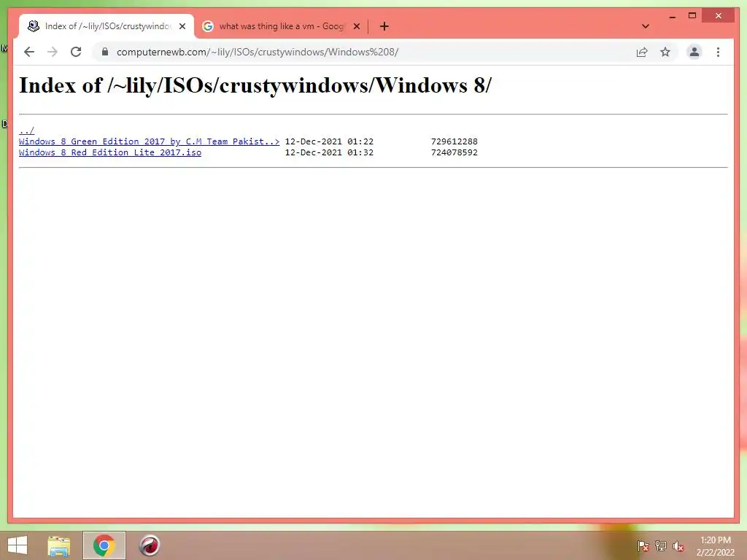Go back to the previous page

pyautogui.click(x=29, y=52)
